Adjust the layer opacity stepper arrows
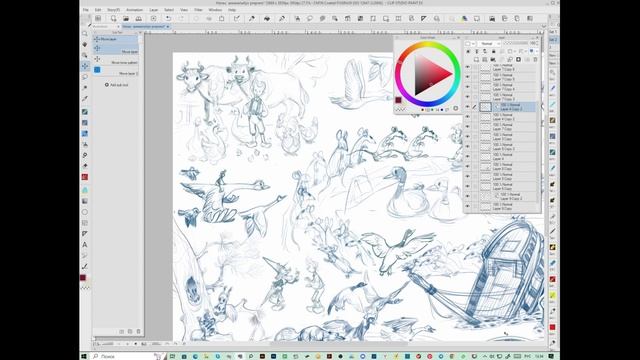 click(x=537, y=43)
